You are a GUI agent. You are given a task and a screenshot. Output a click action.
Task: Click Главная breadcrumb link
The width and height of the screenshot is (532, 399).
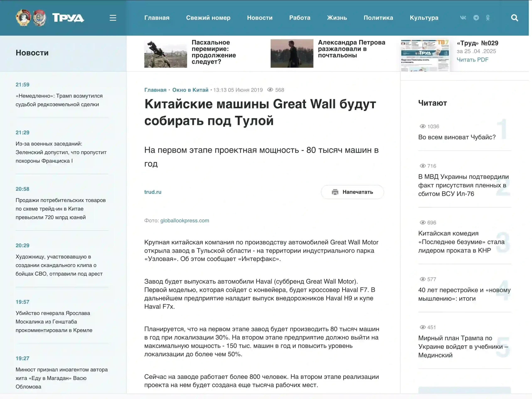[x=155, y=90]
